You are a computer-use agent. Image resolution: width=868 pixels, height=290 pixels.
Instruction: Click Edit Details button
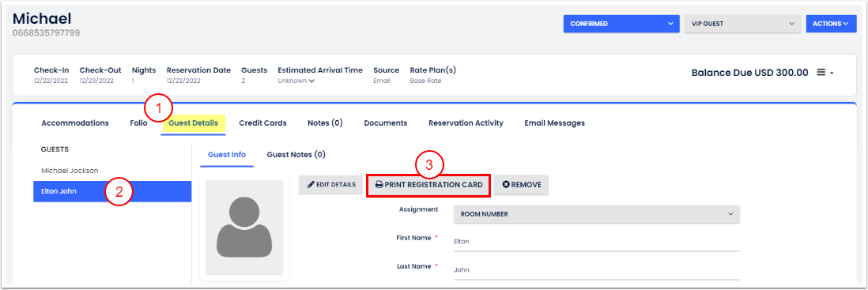coord(331,185)
